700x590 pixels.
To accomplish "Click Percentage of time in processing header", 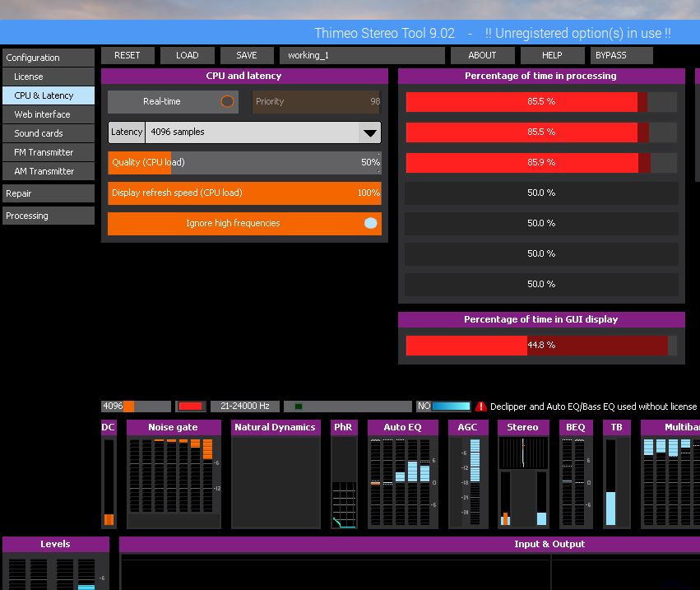I will (541, 76).
